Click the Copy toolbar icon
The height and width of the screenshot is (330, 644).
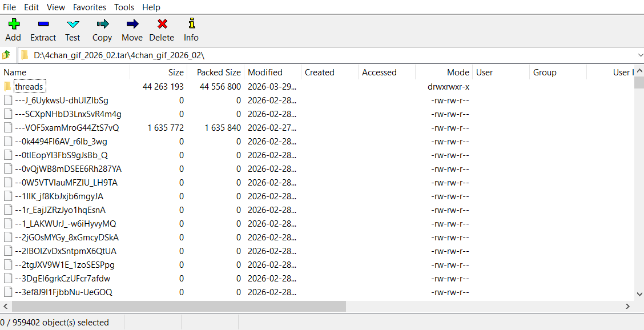[102, 24]
